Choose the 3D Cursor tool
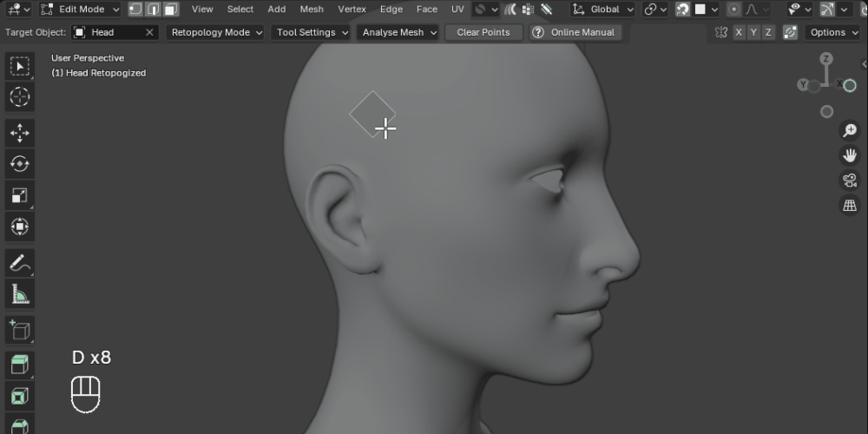The width and height of the screenshot is (868, 434). (20, 97)
